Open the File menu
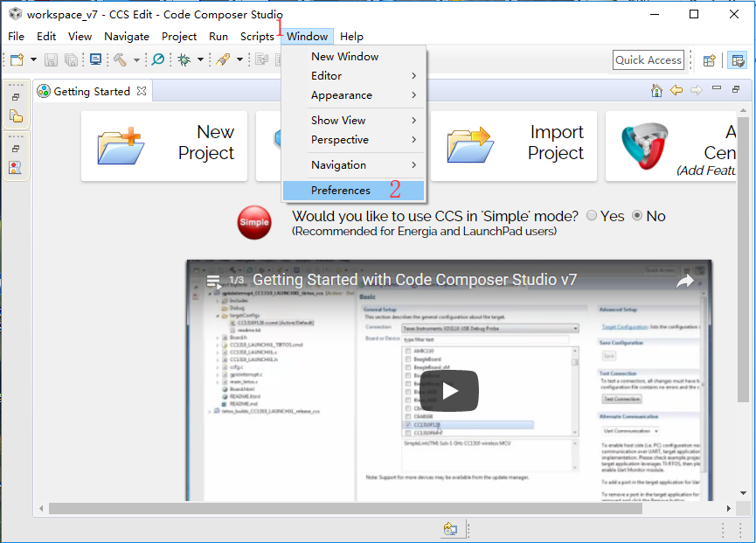Screen dimensions: 756x543 (16, 36)
